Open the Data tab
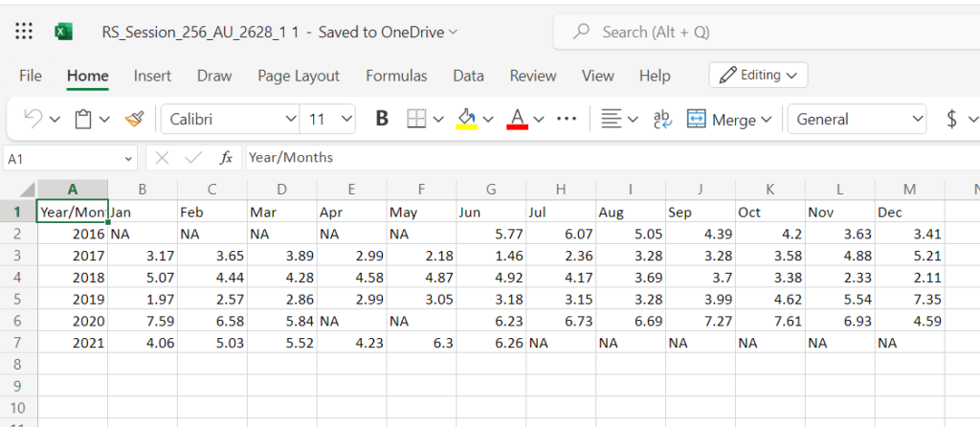 (469, 76)
